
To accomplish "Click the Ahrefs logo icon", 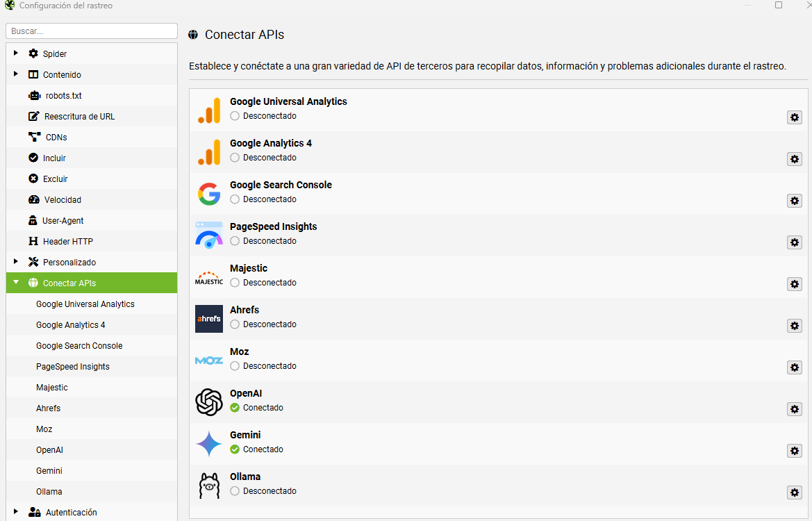I will click(209, 318).
